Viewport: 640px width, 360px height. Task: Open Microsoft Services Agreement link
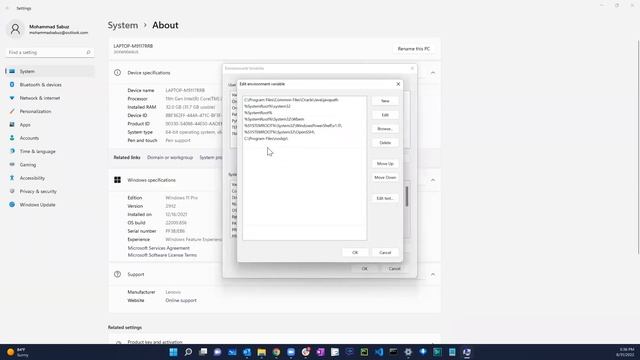158,248
